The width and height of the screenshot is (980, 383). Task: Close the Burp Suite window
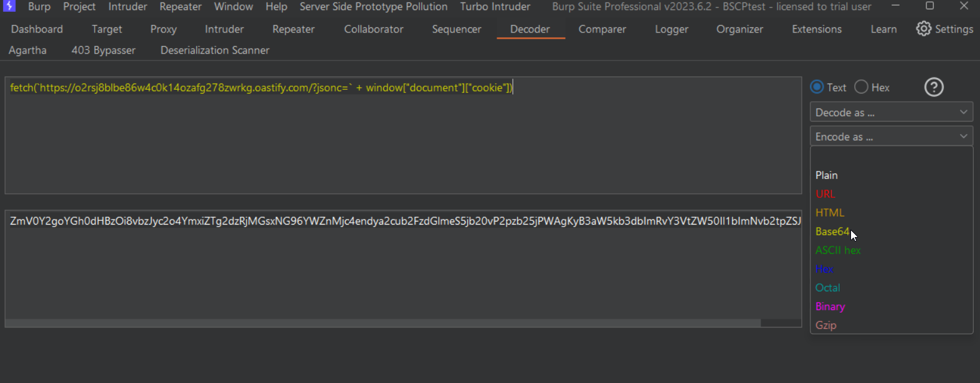click(964, 6)
